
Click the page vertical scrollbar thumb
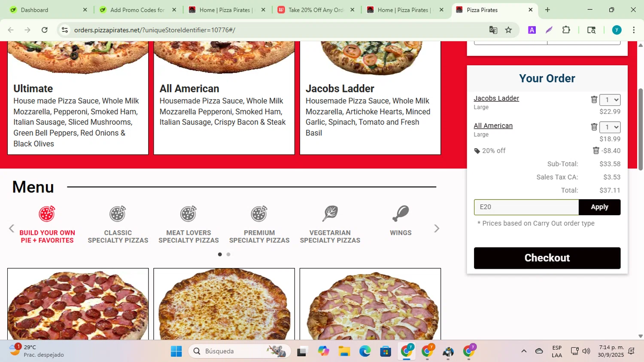[x=641, y=129]
